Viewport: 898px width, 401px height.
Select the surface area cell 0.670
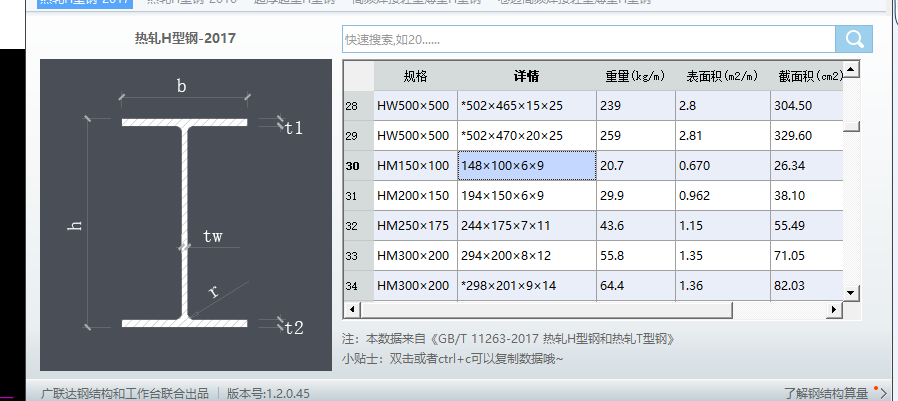pyautogui.click(x=723, y=166)
